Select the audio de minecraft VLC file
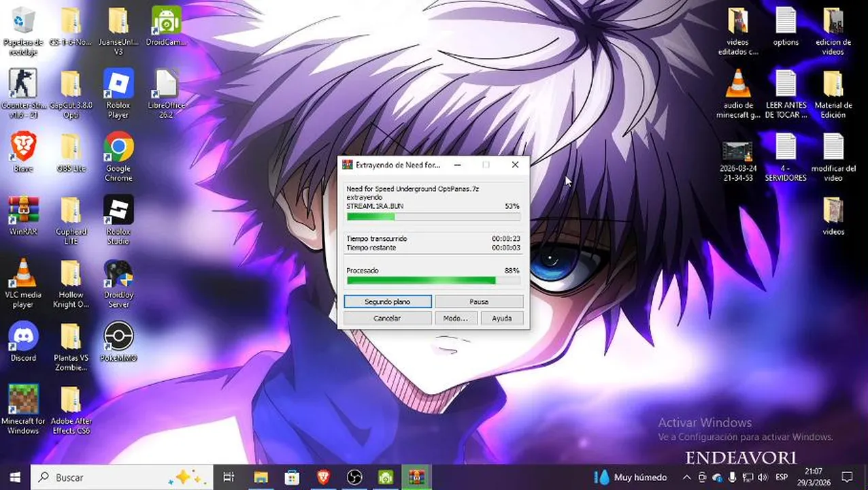Viewport: 868px width, 490px height. (738, 94)
